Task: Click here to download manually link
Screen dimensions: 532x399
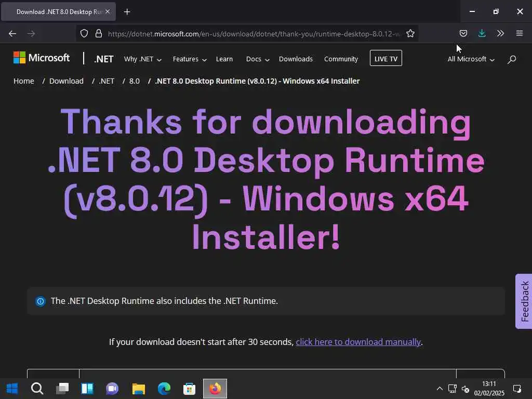Action: point(358,342)
